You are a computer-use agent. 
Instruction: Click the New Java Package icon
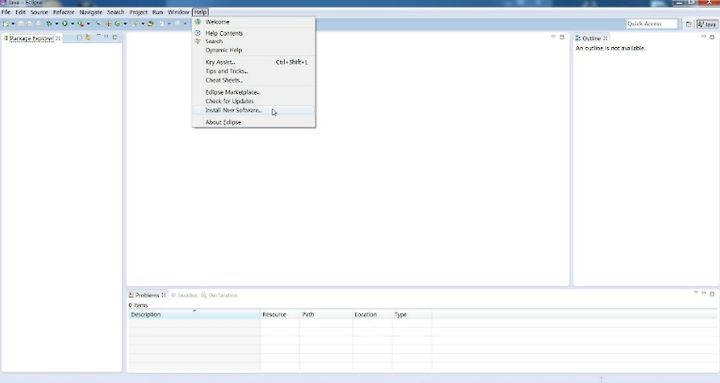point(109,23)
